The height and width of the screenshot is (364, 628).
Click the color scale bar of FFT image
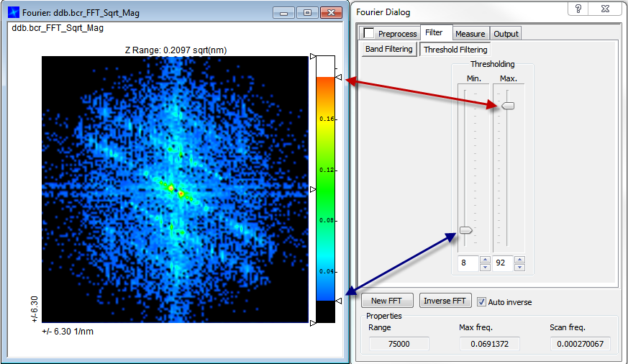click(x=325, y=189)
